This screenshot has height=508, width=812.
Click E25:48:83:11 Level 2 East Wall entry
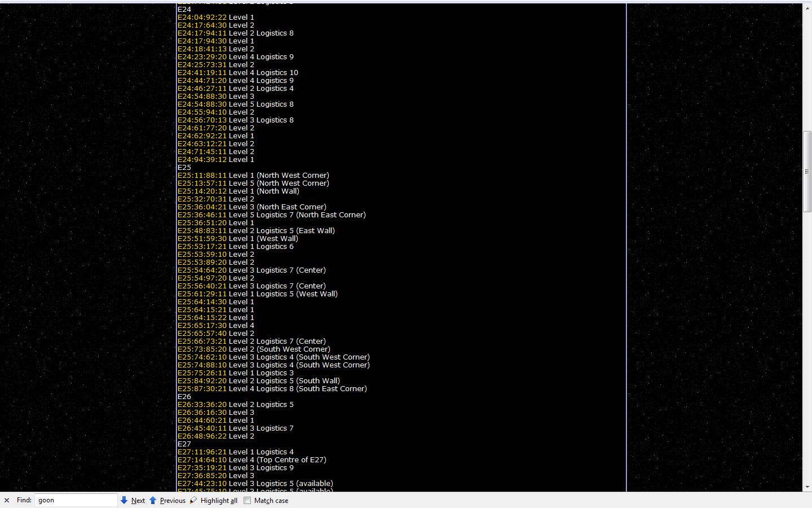pyautogui.click(x=256, y=230)
